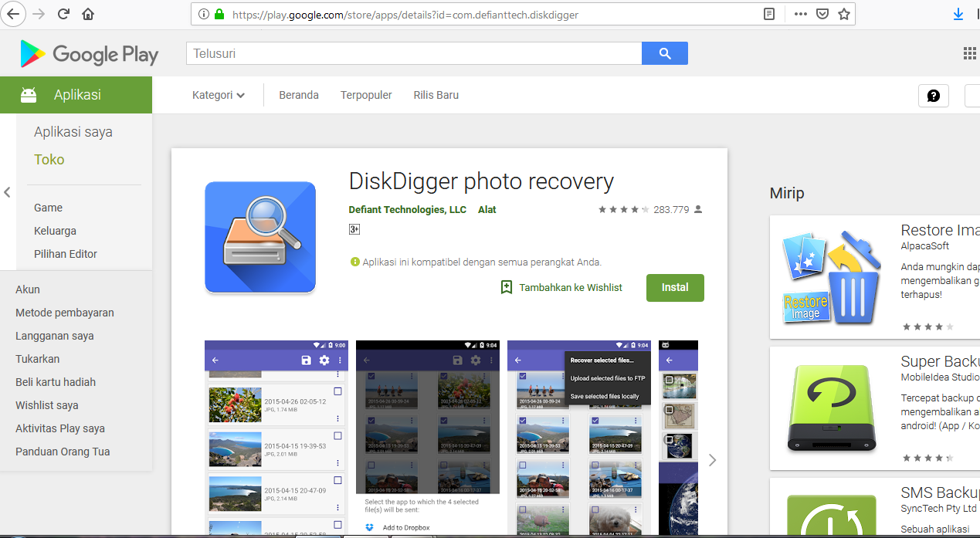Bookmark this page with star icon
Image resolution: width=980 pixels, height=538 pixels.
(843, 14)
